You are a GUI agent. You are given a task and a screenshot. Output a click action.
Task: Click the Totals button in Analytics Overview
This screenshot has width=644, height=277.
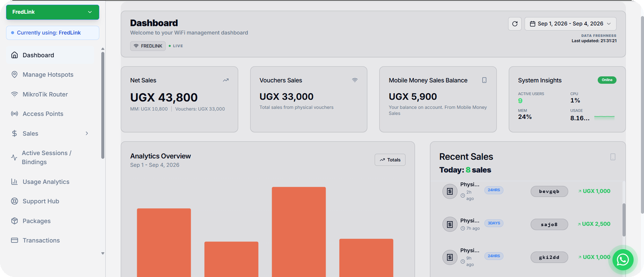(390, 160)
